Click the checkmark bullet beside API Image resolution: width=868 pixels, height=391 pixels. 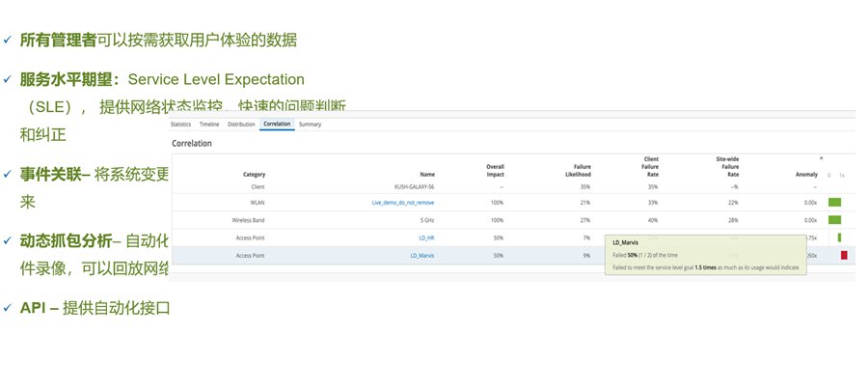coord(7,308)
